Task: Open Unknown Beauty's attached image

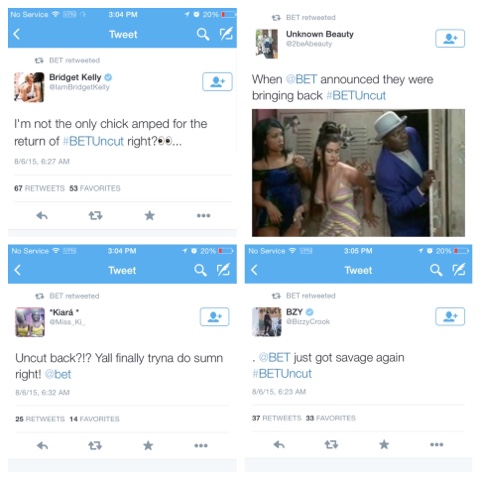Action: pos(358,173)
